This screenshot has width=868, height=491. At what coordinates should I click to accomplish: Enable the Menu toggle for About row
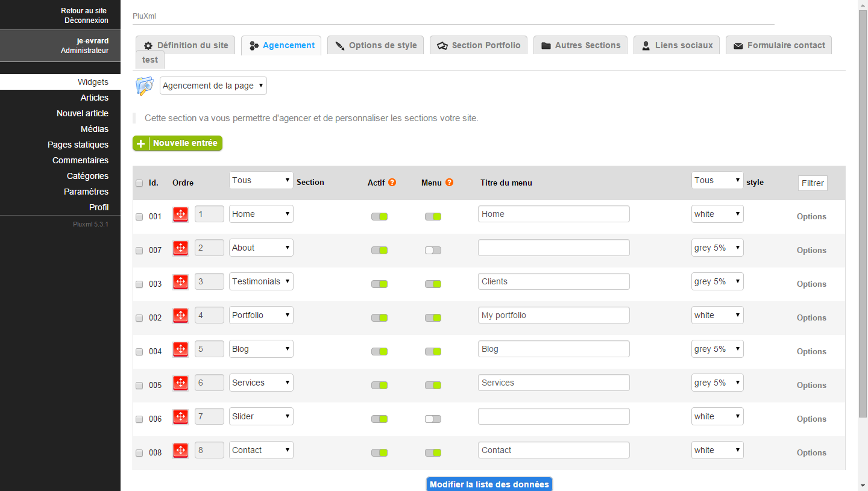pos(433,251)
